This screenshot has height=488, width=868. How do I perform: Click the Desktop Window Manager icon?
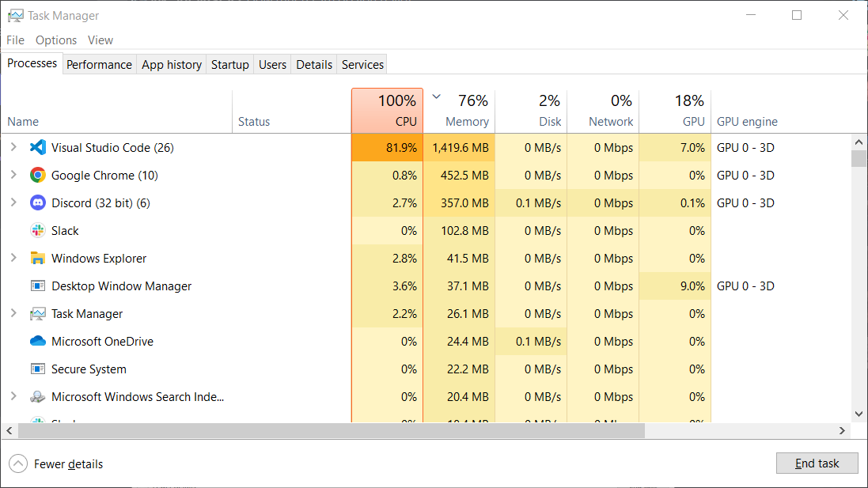37,286
